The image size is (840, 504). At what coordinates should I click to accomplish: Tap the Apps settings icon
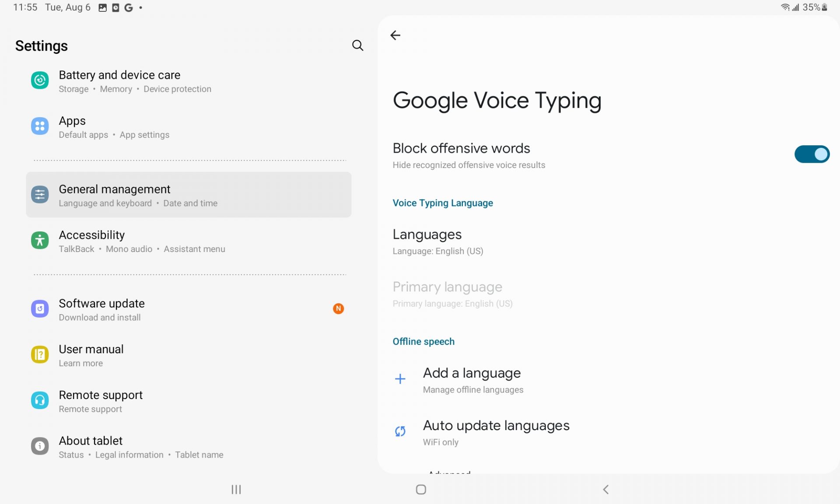tap(40, 126)
